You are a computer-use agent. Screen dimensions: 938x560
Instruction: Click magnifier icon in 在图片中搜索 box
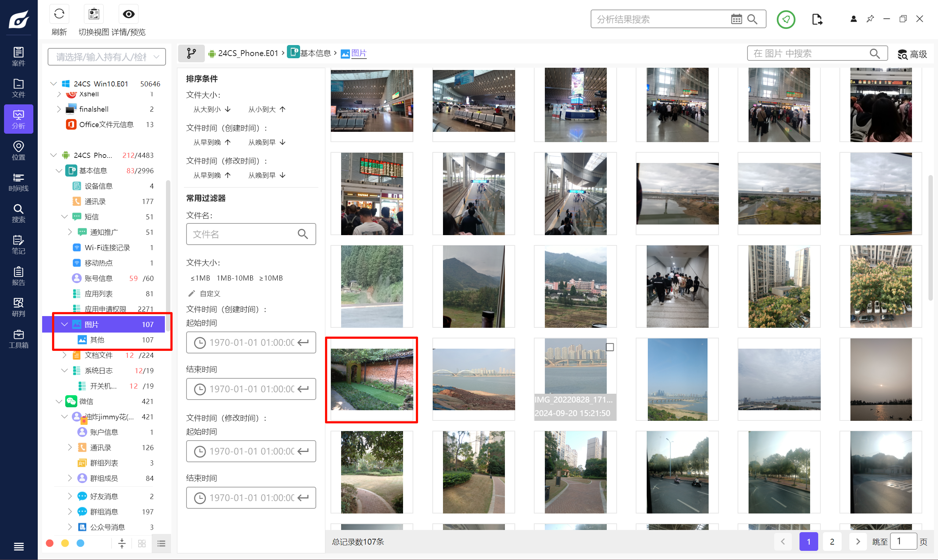pos(875,53)
